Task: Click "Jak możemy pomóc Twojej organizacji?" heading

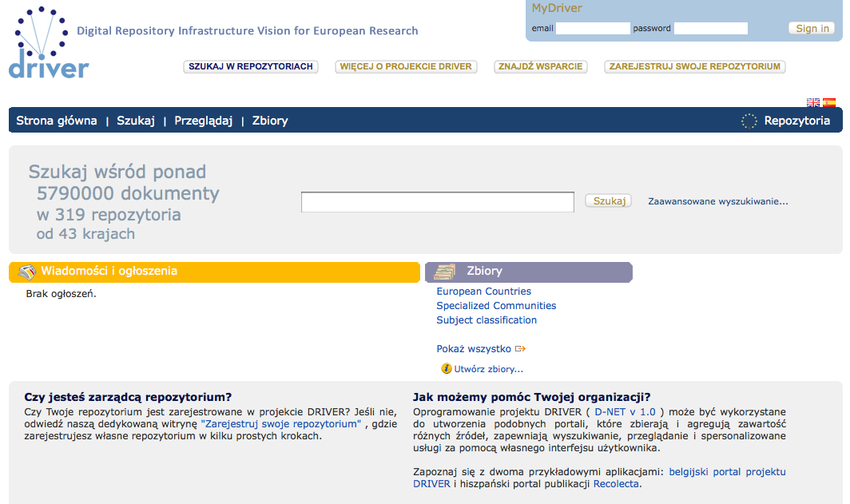Action: (x=531, y=397)
